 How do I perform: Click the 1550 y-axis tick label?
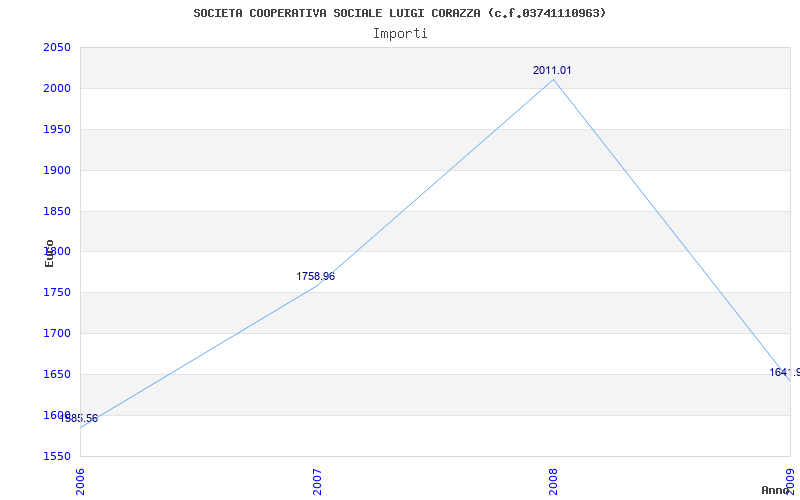pos(57,456)
